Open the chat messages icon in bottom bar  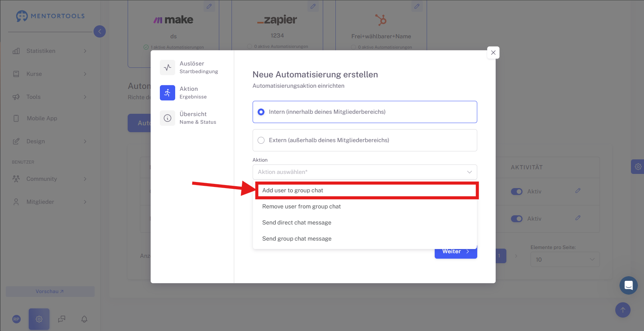[x=62, y=319]
